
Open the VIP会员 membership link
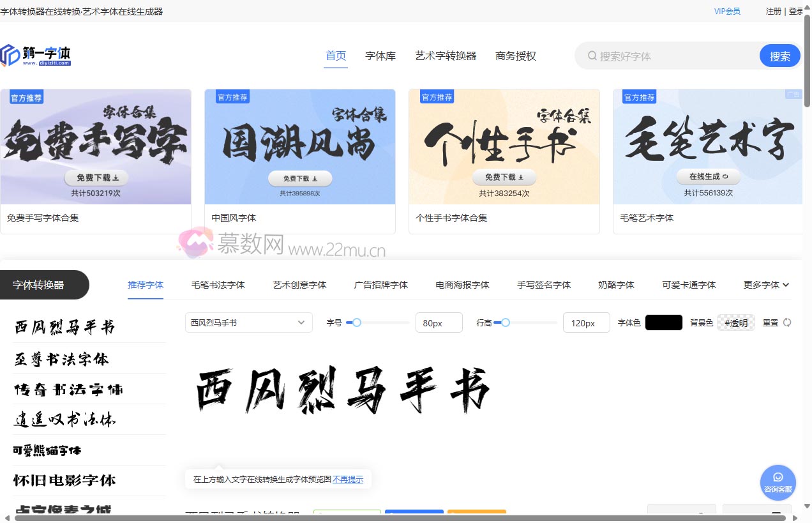coord(727,11)
